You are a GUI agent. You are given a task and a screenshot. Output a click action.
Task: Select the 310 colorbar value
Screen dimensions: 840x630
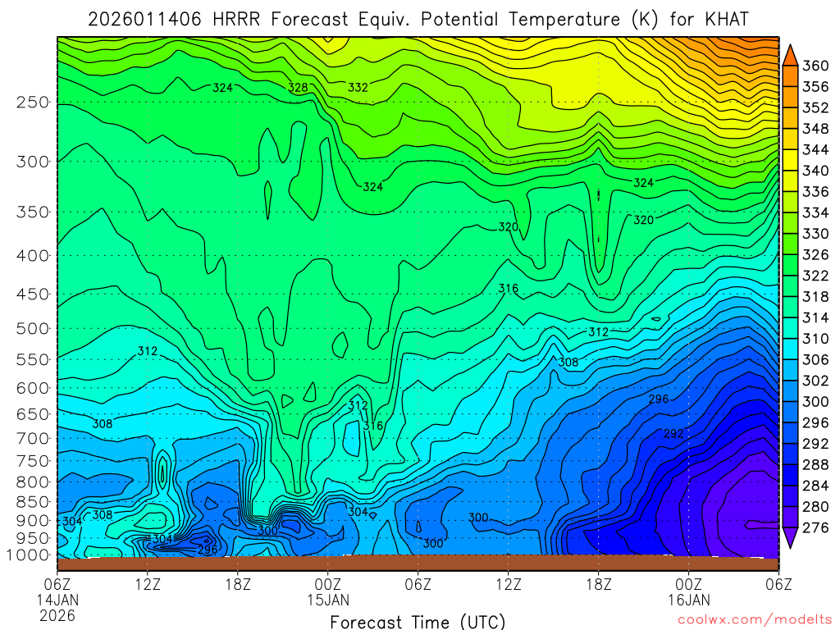[x=815, y=339]
